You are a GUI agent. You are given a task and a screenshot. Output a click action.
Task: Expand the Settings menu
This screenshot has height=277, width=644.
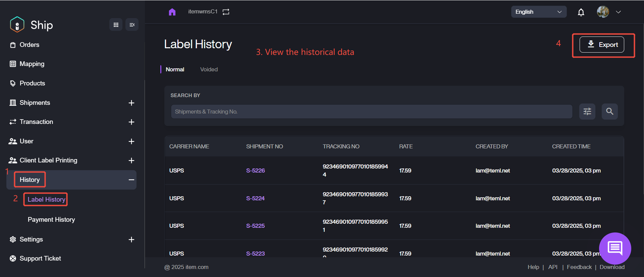131,239
